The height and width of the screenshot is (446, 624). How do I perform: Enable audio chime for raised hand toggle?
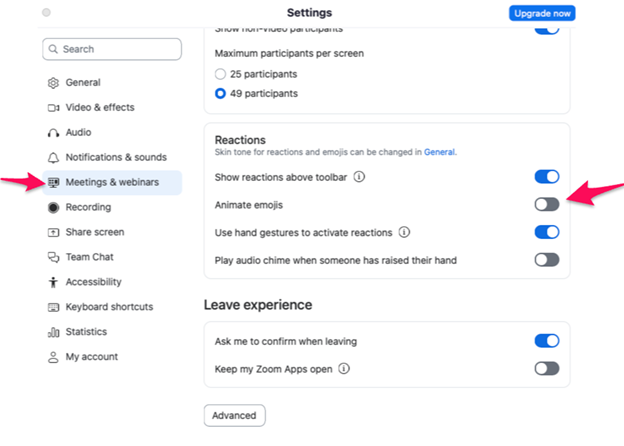pos(546,260)
